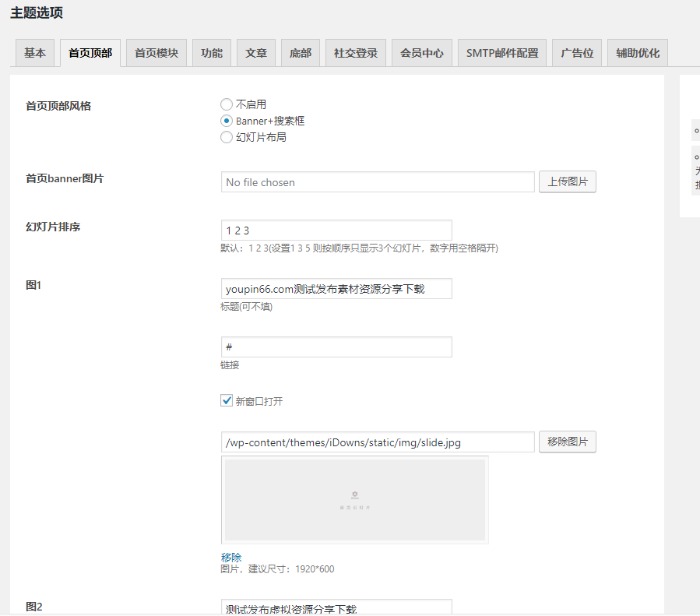Open the 首页模块 tab
Image resolution: width=700 pixels, height=616 pixels.
point(155,52)
